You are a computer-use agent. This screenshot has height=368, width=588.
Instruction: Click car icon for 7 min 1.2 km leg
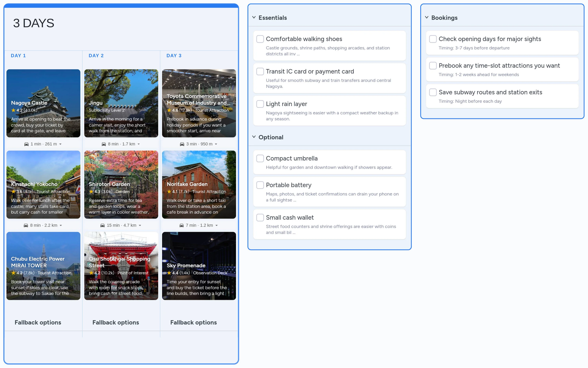(181, 225)
